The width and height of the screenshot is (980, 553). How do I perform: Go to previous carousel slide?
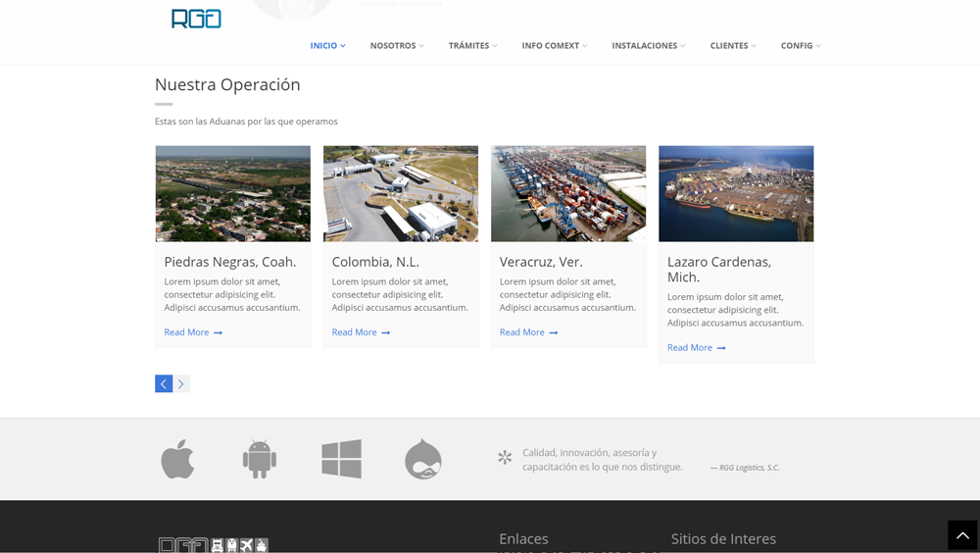(x=164, y=383)
